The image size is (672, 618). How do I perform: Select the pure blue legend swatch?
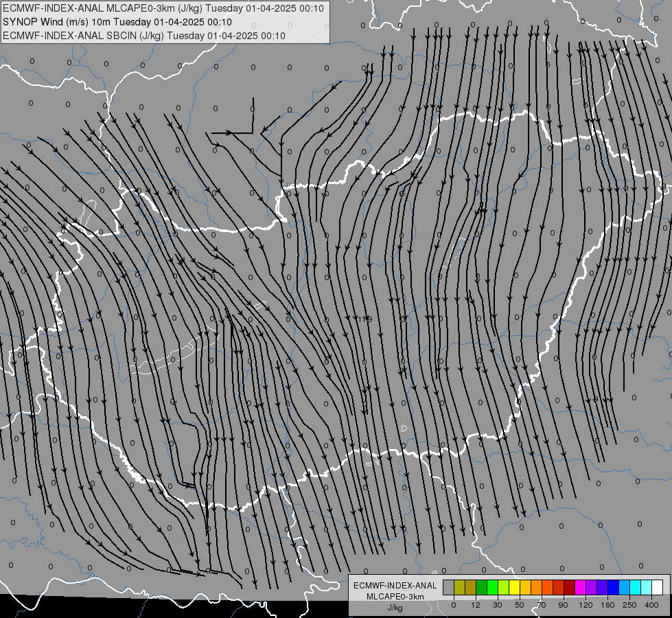613,587
